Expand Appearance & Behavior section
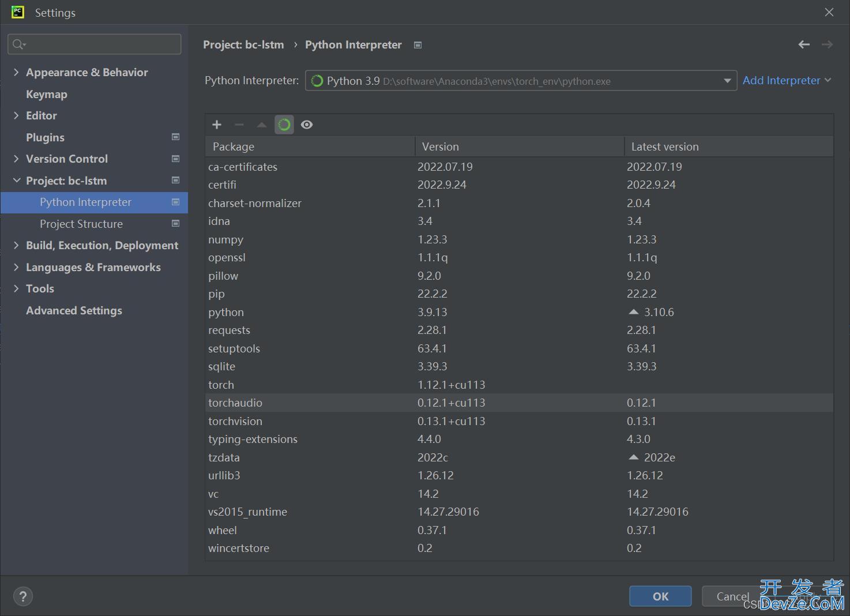Viewport: 850px width, 616px height. coord(16,72)
